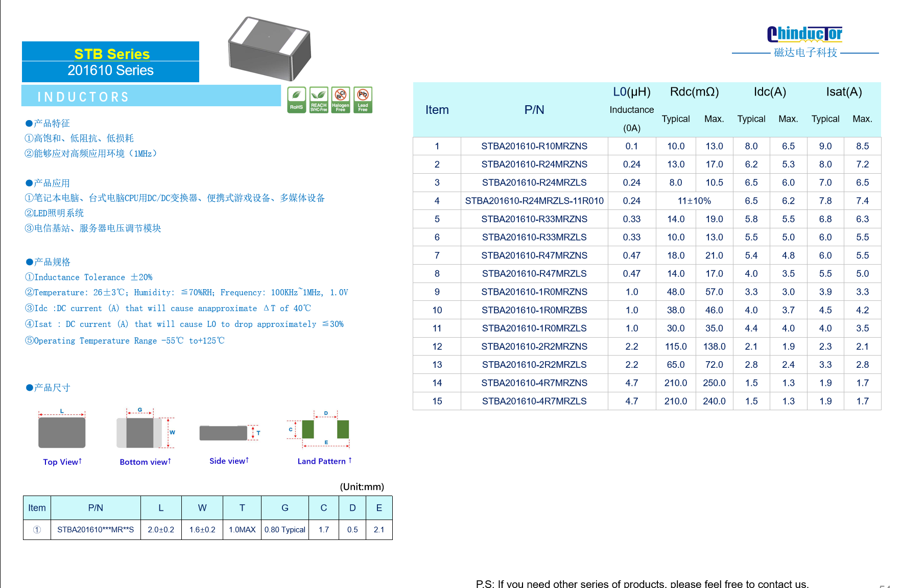Click the '2.0±0.2' length value
The width and height of the screenshot is (902, 588).
click(x=161, y=530)
